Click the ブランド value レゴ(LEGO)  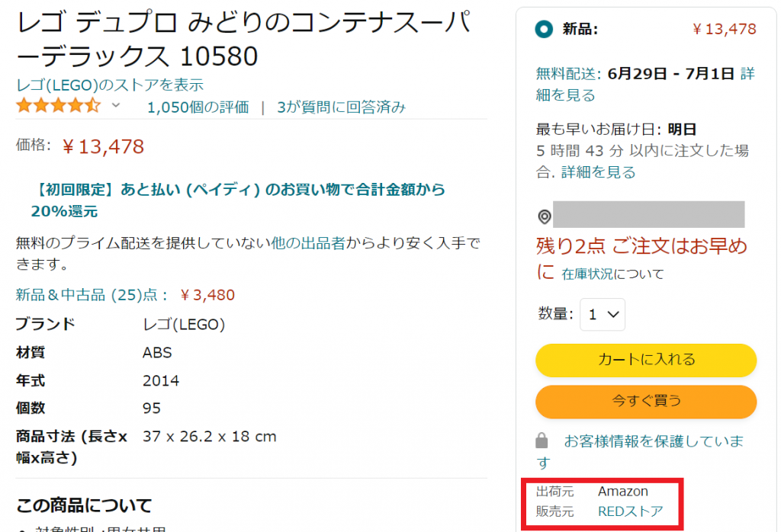click(184, 325)
